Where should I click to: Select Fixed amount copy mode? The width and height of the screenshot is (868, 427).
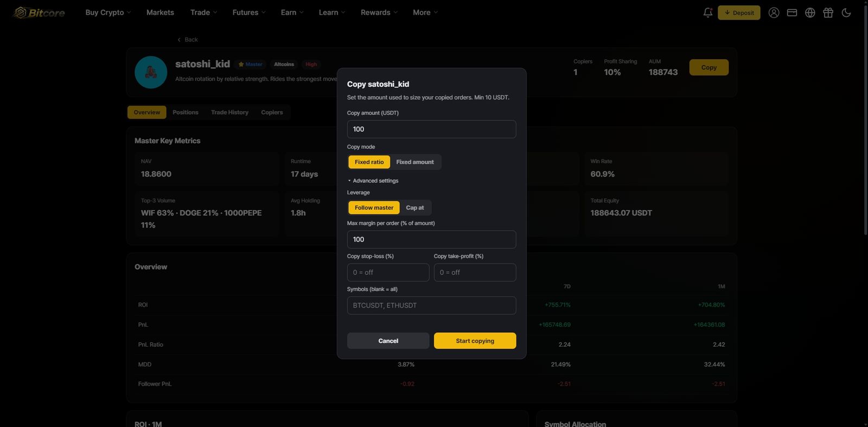415,162
